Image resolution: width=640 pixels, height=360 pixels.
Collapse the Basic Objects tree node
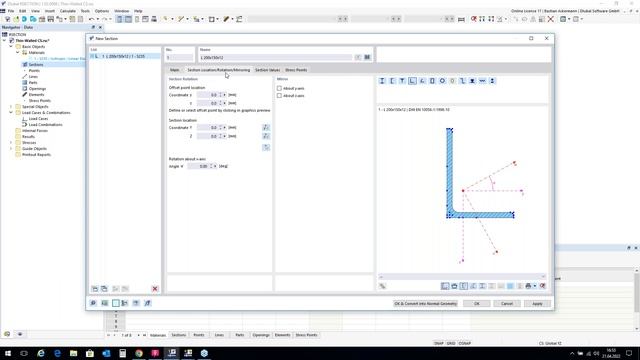point(11,47)
